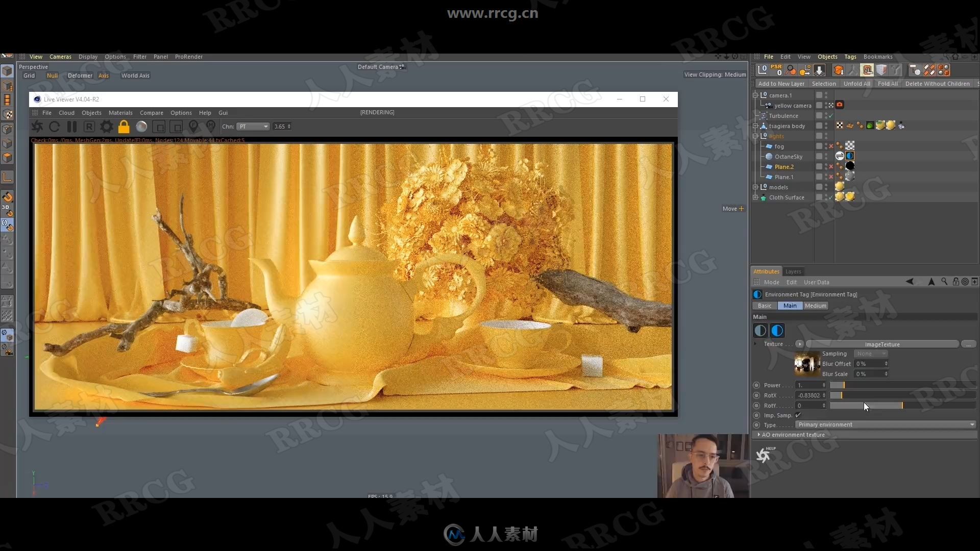The width and height of the screenshot is (980, 551).
Task: Click the OctaneSky object in outliner
Action: [x=788, y=156]
